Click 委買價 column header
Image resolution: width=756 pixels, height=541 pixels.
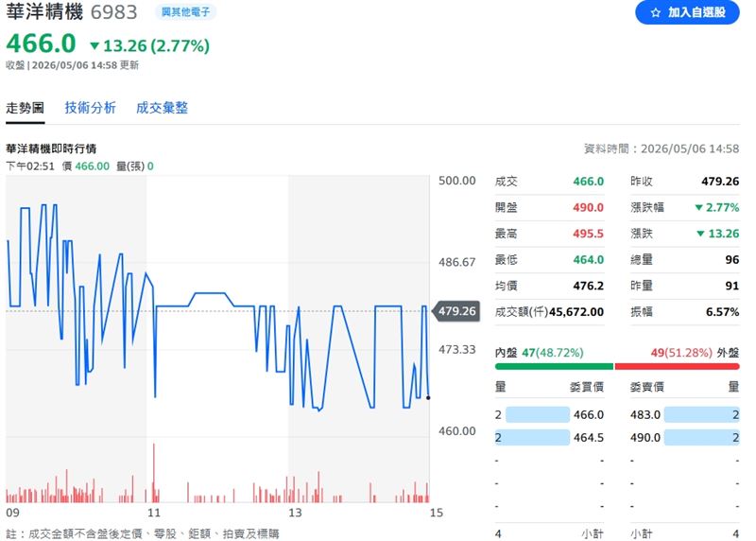click(587, 387)
